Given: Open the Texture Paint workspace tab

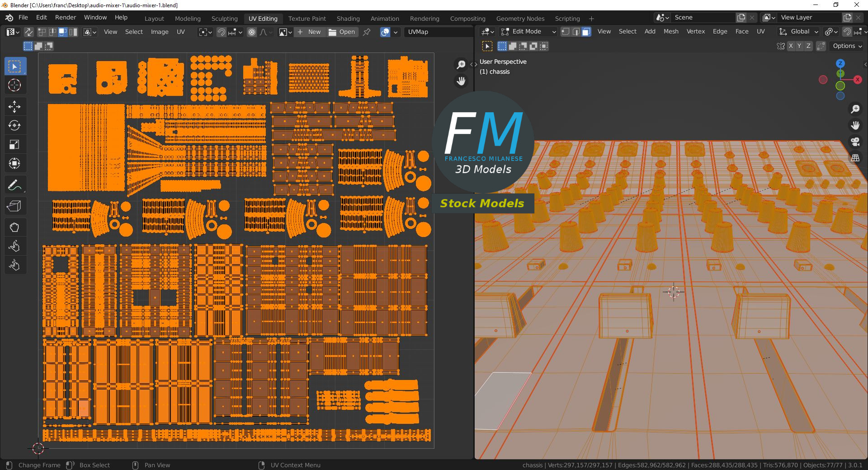Looking at the screenshot, I should point(307,19).
